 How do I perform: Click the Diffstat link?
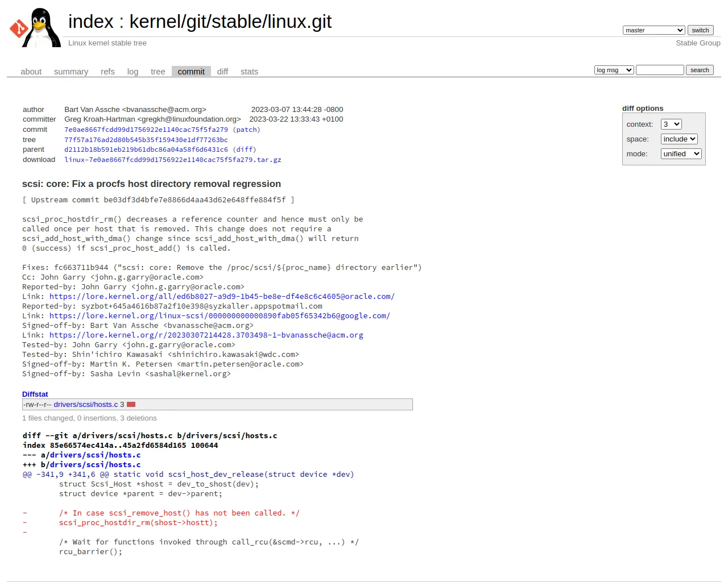(x=35, y=394)
